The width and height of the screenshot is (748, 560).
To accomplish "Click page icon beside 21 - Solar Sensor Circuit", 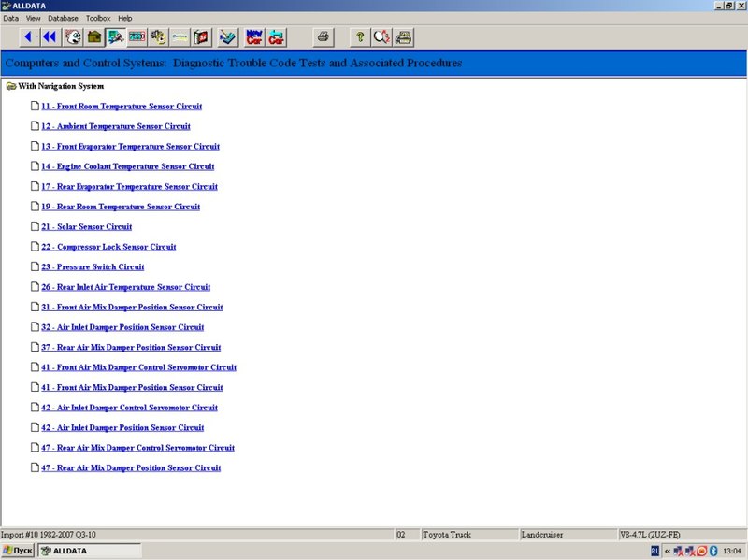I will point(35,226).
